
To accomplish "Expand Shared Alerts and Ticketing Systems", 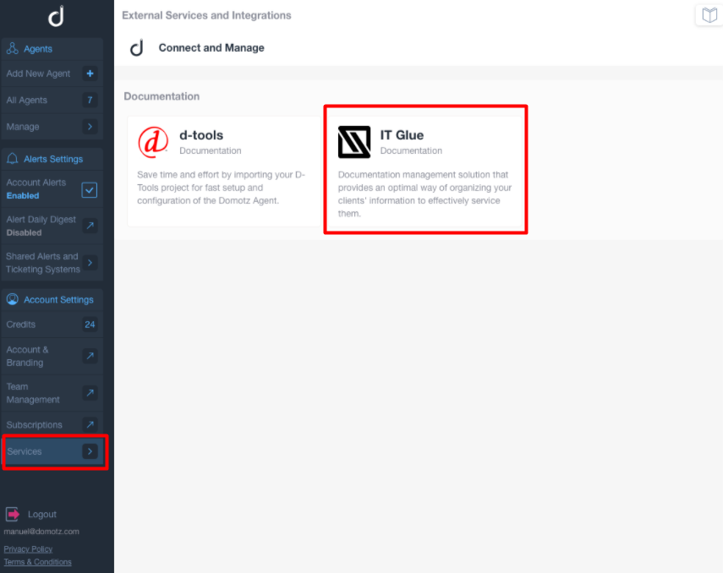I will click(x=90, y=262).
